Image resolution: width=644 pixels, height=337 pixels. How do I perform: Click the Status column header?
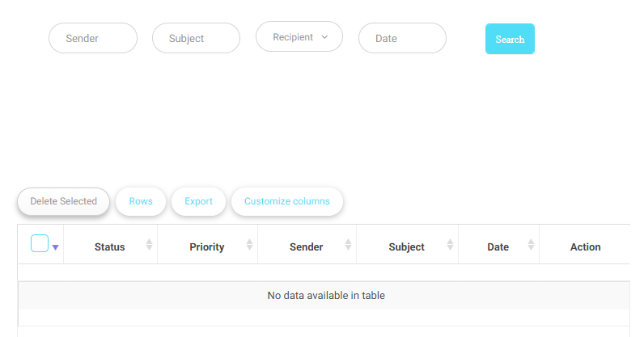tap(109, 246)
